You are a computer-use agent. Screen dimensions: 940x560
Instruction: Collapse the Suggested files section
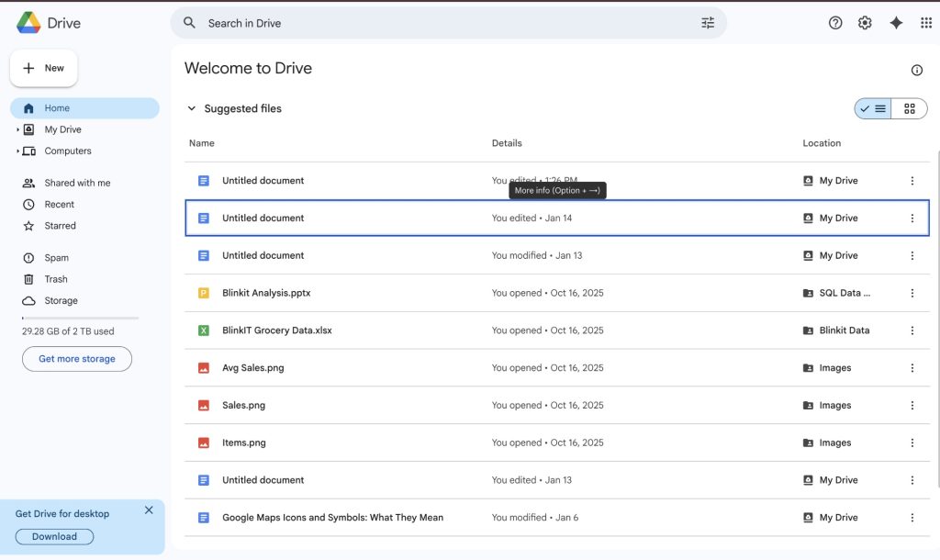[x=192, y=108]
